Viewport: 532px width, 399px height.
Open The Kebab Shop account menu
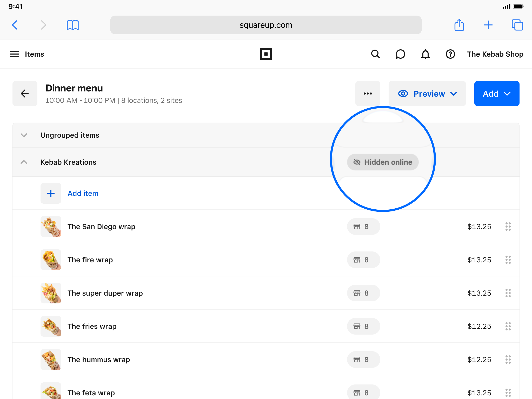(495, 54)
